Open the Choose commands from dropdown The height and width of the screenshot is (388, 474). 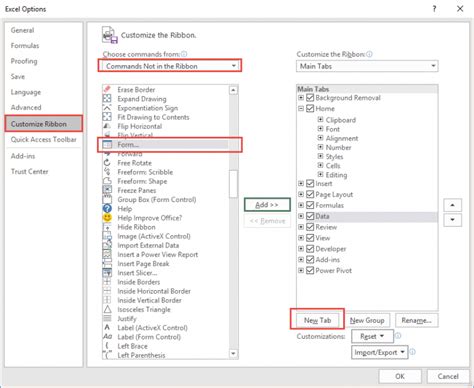pyautogui.click(x=170, y=66)
